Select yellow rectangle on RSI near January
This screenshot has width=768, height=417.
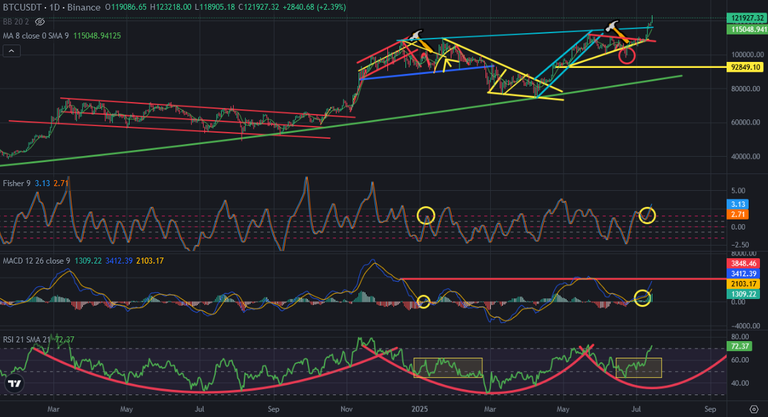tap(448, 368)
